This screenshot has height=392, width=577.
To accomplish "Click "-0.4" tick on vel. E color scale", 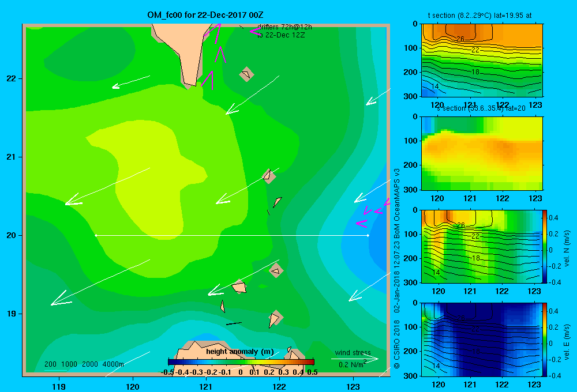I will pos(555,375).
